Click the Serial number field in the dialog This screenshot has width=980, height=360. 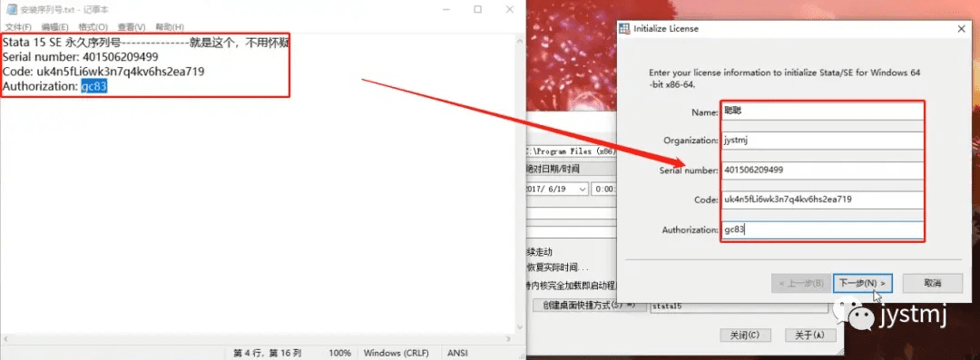pos(822,170)
